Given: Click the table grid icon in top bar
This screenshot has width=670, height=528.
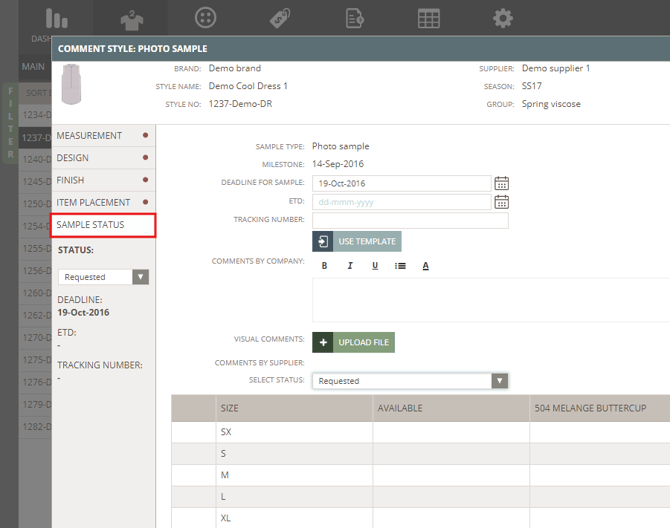Looking at the screenshot, I should pyautogui.click(x=428, y=19).
